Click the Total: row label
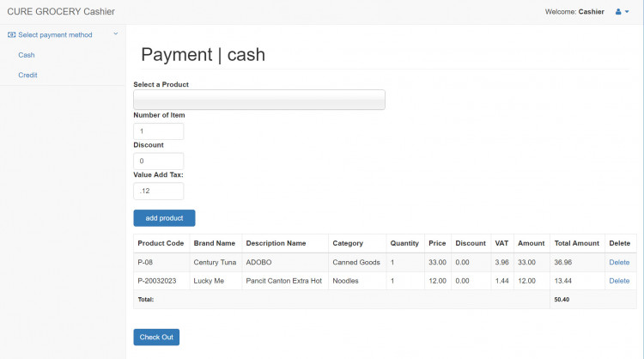 pyautogui.click(x=146, y=300)
